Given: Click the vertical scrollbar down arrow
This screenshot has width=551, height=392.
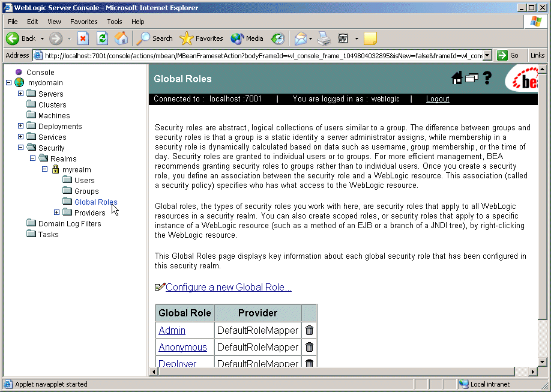Looking at the screenshot, I should coord(542,362).
